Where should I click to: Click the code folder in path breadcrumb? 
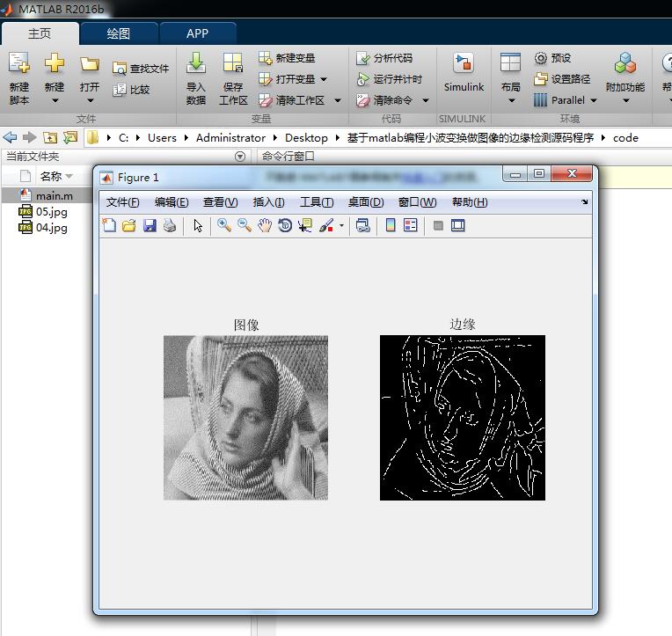(625, 137)
